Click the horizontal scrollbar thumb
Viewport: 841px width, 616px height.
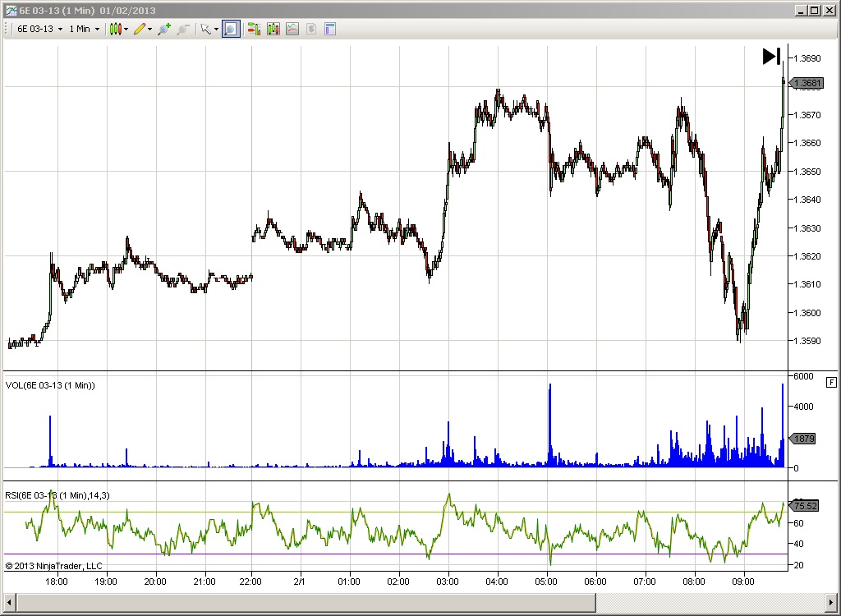tap(306, 602)
